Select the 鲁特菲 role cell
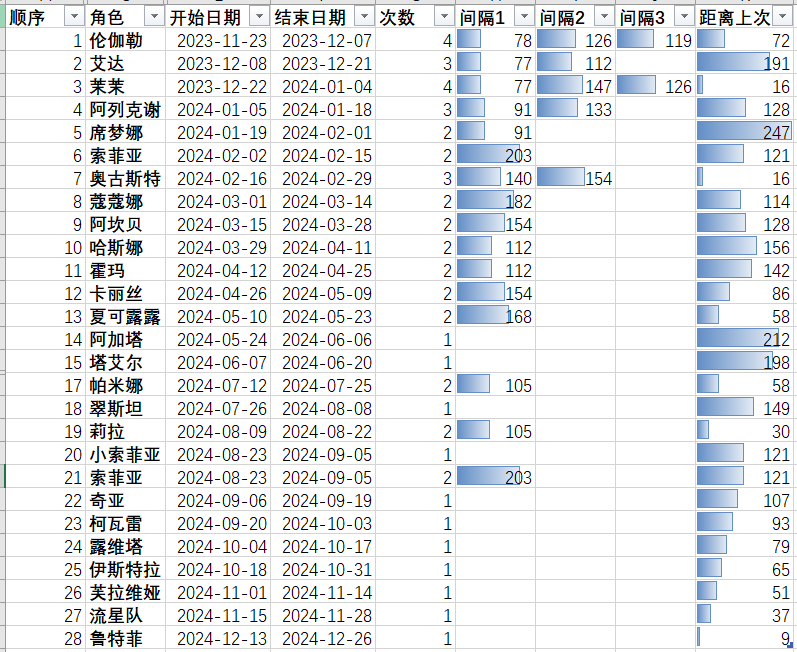The height and width of the screenshot is (652, 797). click(x=126, y=638)
